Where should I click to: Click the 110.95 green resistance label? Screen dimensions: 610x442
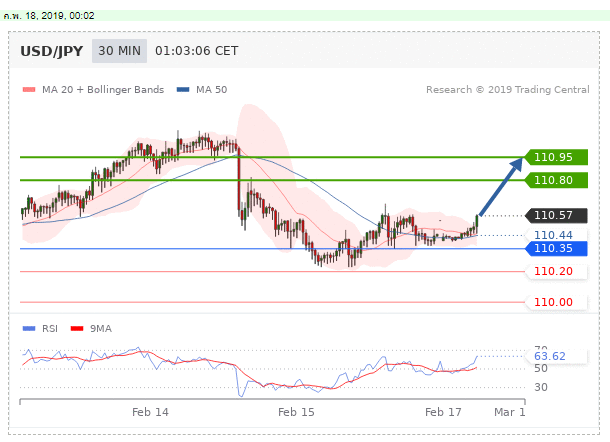[556, 157]
